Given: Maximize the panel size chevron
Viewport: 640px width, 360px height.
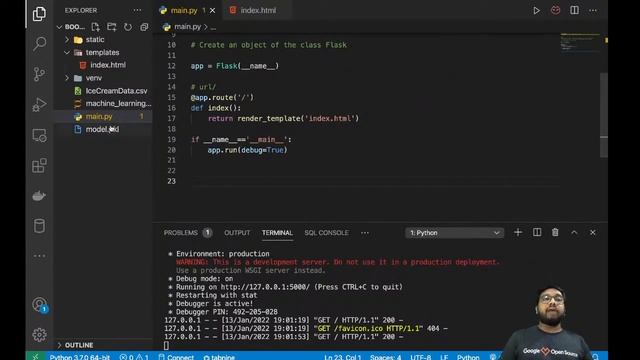Looking at the screenshot, I should 574,232.
